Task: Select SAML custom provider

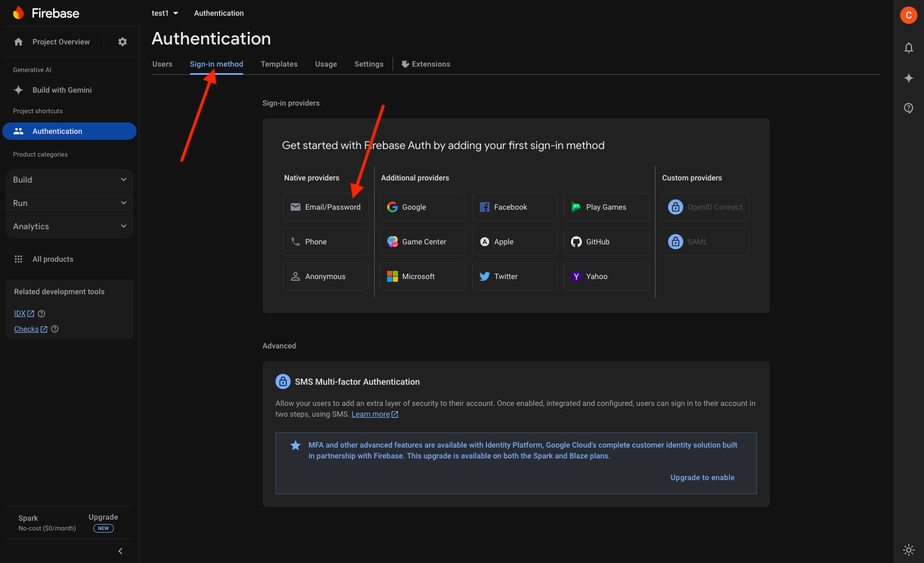Action: coord(705,242)
